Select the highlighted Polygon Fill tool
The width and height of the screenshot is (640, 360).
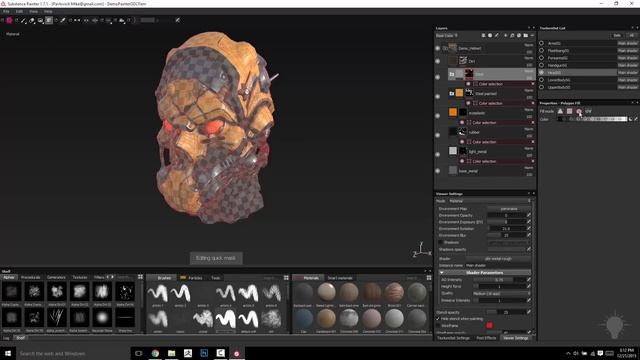49,20
